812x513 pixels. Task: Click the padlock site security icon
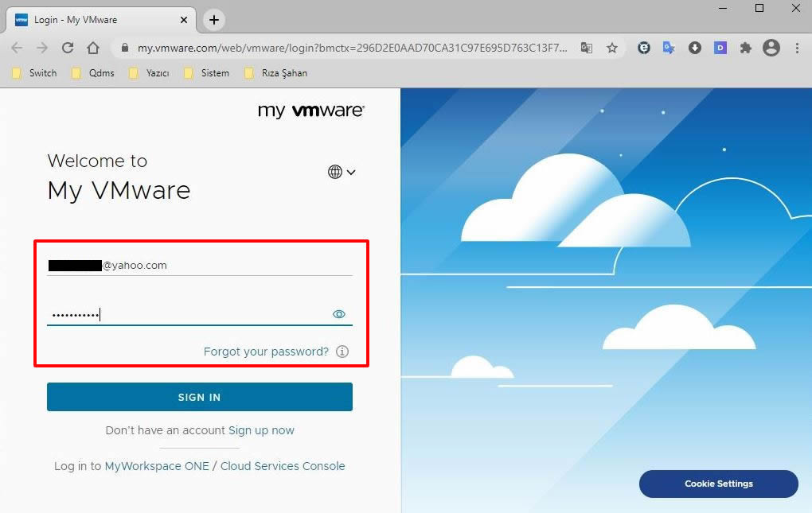pos(124,48)
